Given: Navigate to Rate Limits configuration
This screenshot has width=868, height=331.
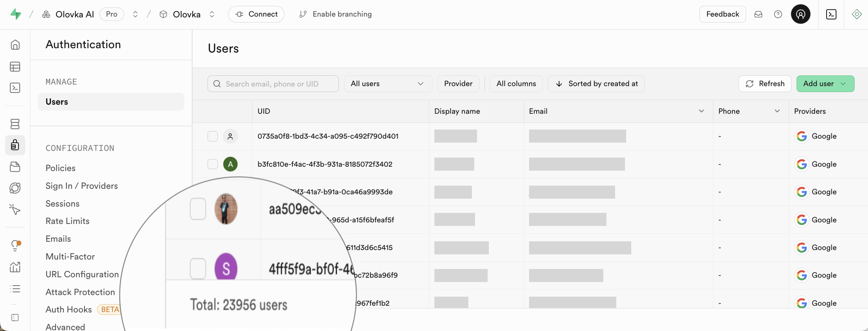Looking at the screenshot, I should pos(67,221).
